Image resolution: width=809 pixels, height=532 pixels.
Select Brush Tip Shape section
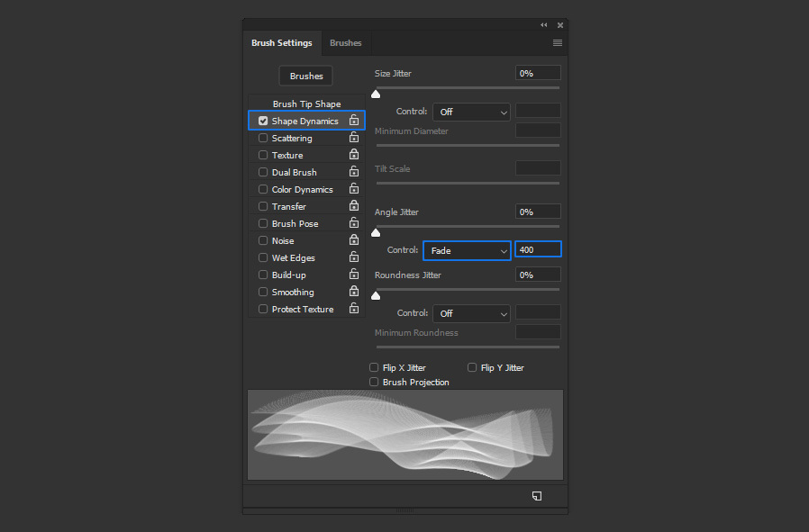point(306,104)
